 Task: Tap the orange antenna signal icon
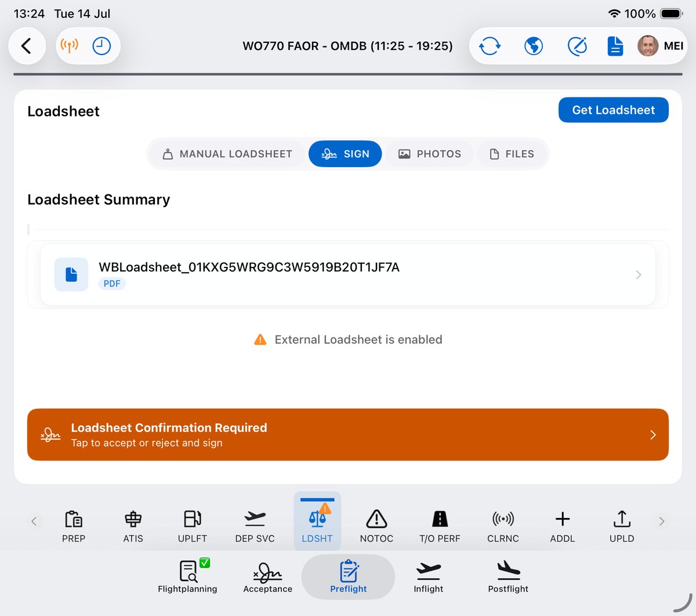click(69, 46)
